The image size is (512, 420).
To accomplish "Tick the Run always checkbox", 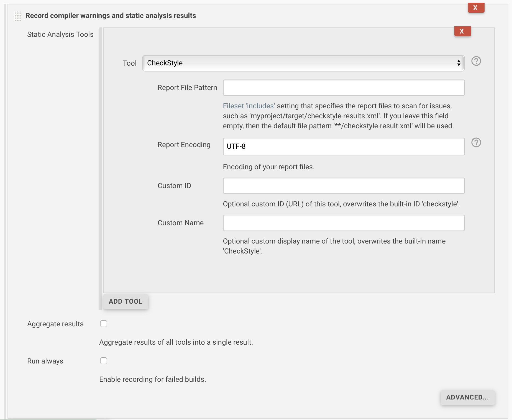I will point(104,361).
